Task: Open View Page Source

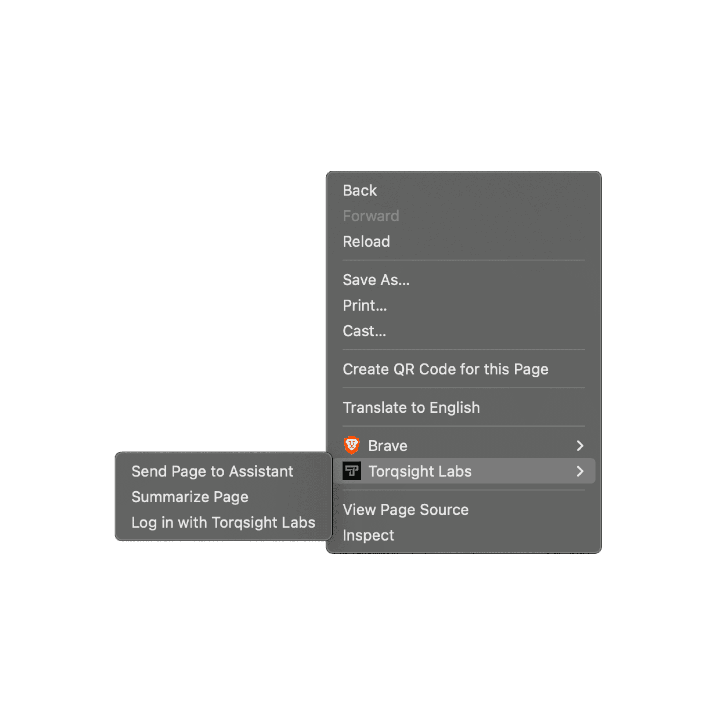Action: pyautogui.click(x=464, y=509)
